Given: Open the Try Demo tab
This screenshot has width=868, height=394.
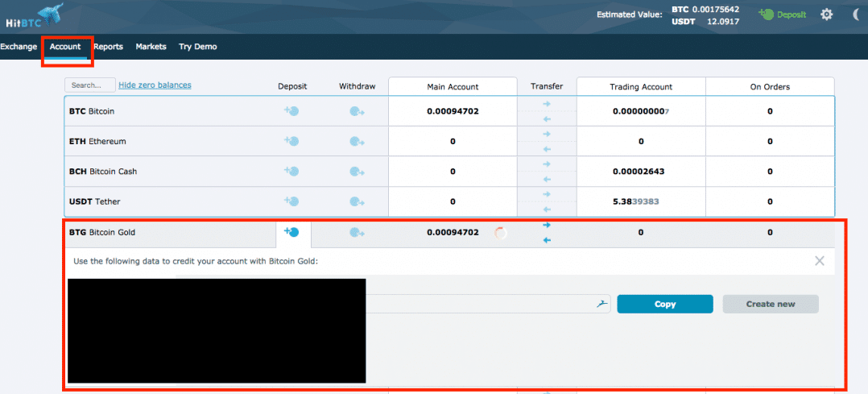Looking at the screenshot, I should 197,47.
